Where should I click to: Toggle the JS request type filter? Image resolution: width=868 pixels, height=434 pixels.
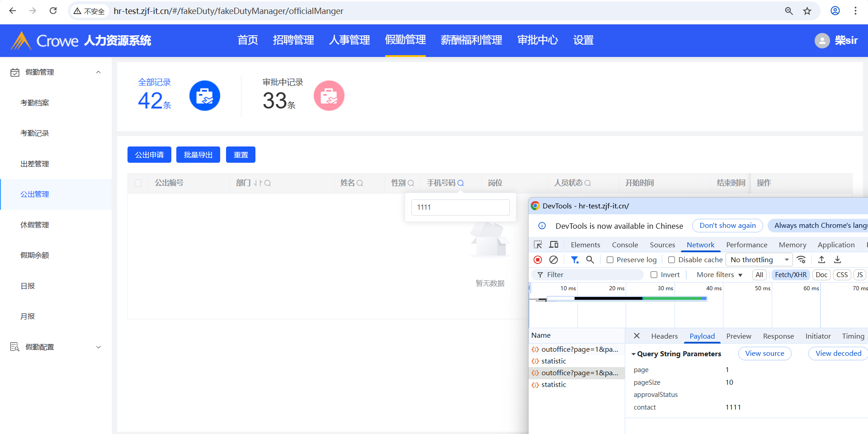pyautogui.click(x=860, y=274)
